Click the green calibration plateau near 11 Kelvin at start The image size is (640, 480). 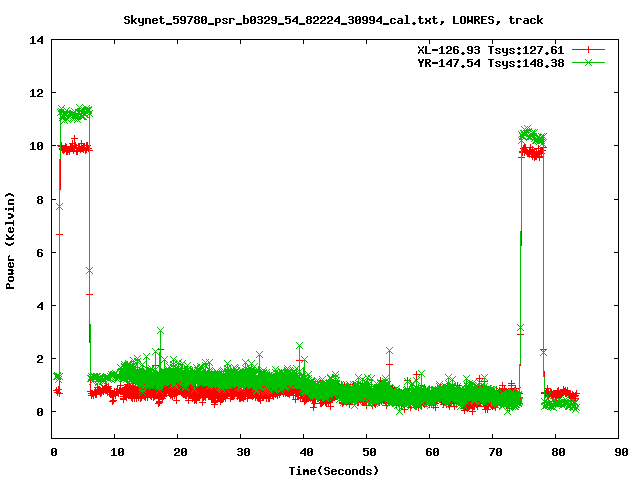pyautogui.click(x=75, y=113)
